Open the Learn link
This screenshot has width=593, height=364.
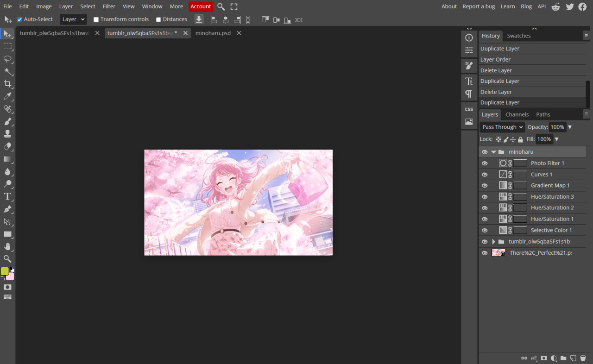point(508,6)
